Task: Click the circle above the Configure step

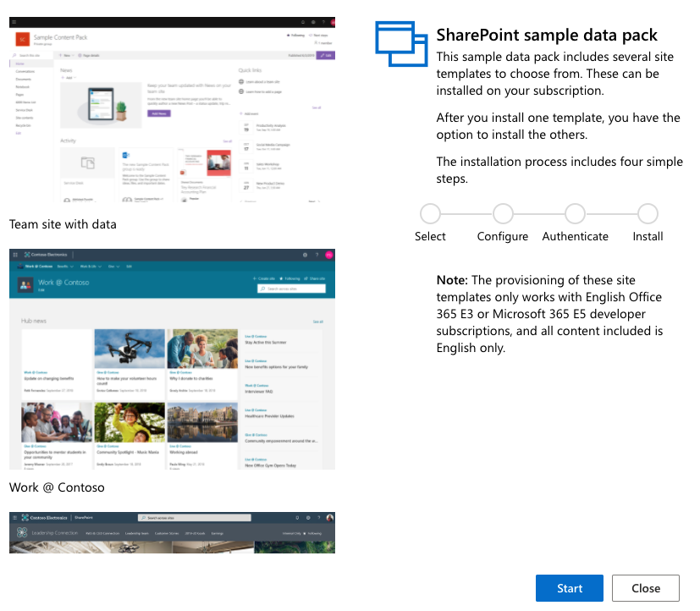Action: point(503,213)
